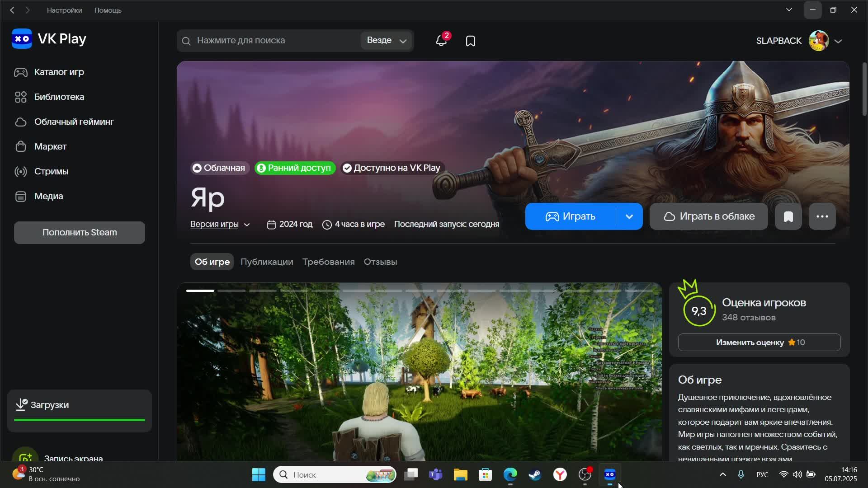Open Task View on the taskbar
The image size is (868, 488).
(x=411, y=474)
